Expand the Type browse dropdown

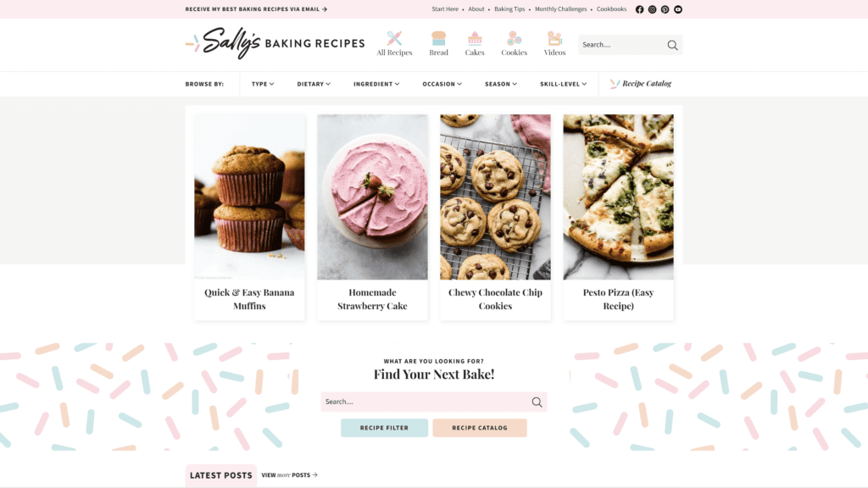click(263, 84)
